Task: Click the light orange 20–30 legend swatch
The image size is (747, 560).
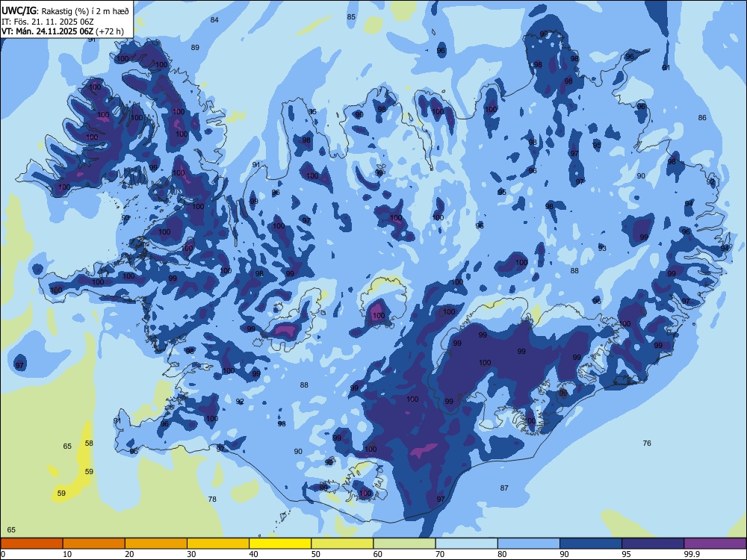Action: tap(156, 544)
